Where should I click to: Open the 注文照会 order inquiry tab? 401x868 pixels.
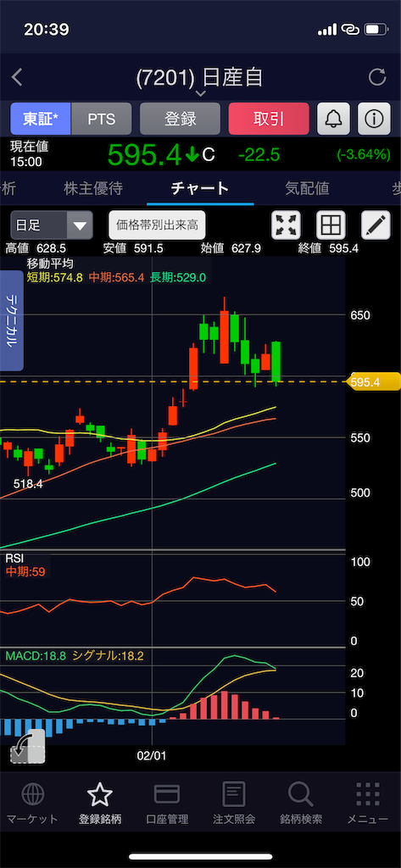coord(234,803)
